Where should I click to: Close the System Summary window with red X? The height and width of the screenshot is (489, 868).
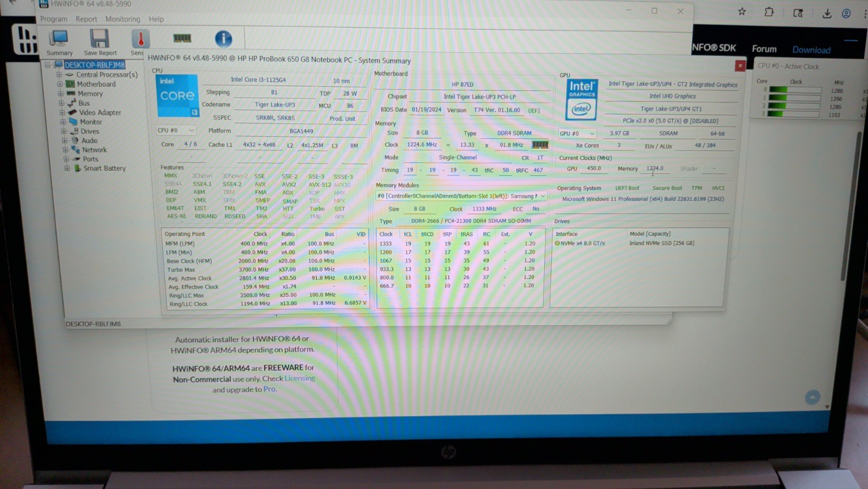click(x=740, y=66)
